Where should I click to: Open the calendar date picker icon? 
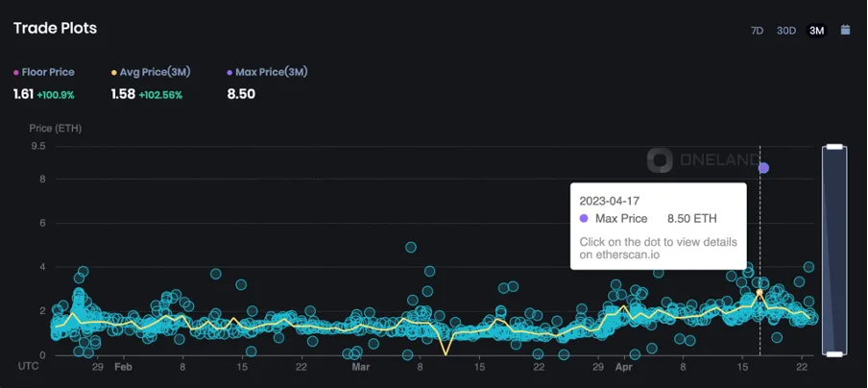pyautogui.click(x=845, y=30)
